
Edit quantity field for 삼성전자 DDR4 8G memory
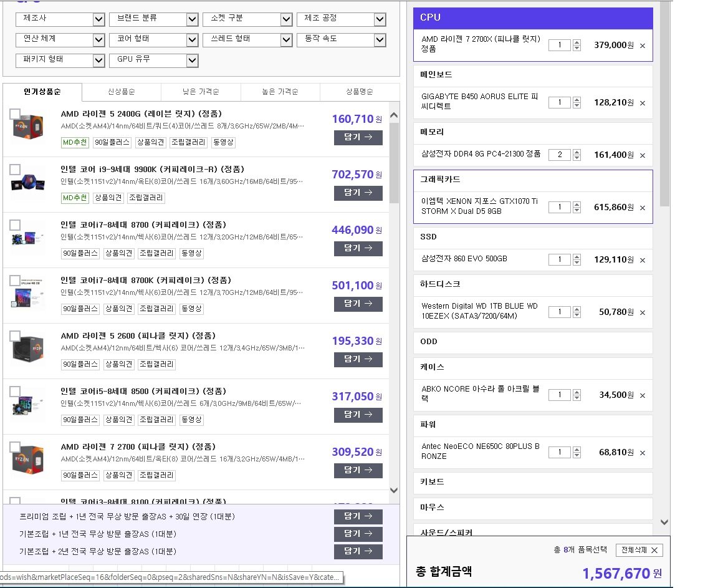click(559, 155)
